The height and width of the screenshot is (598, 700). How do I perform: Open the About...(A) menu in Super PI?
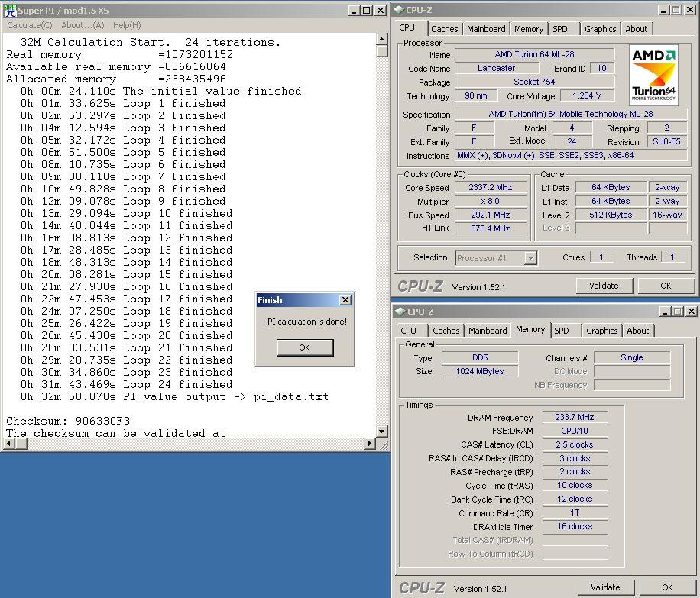click(x=83, y=25)
